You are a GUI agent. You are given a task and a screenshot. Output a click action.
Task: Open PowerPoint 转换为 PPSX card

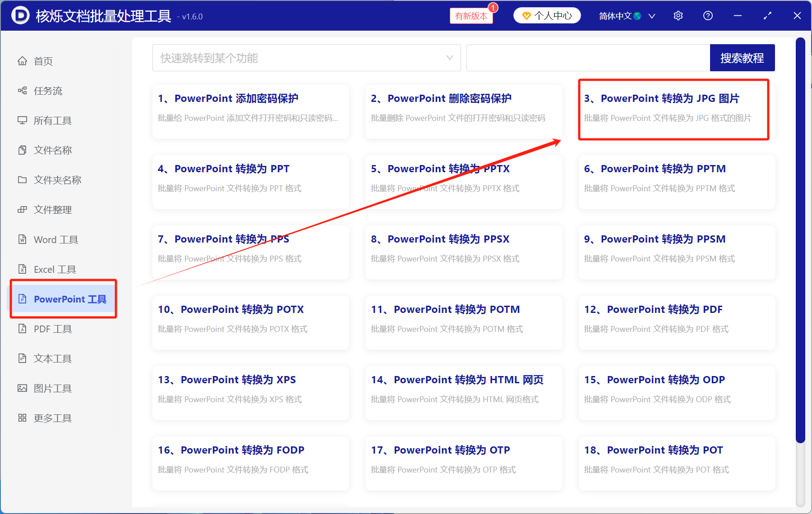point(464,252)
